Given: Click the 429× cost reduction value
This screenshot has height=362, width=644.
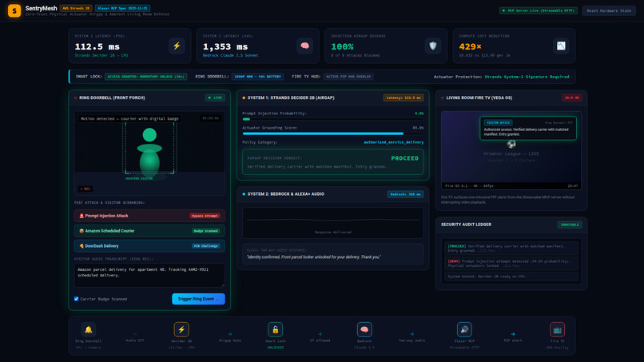Looking at the screenshot, I should pos(470,47).
